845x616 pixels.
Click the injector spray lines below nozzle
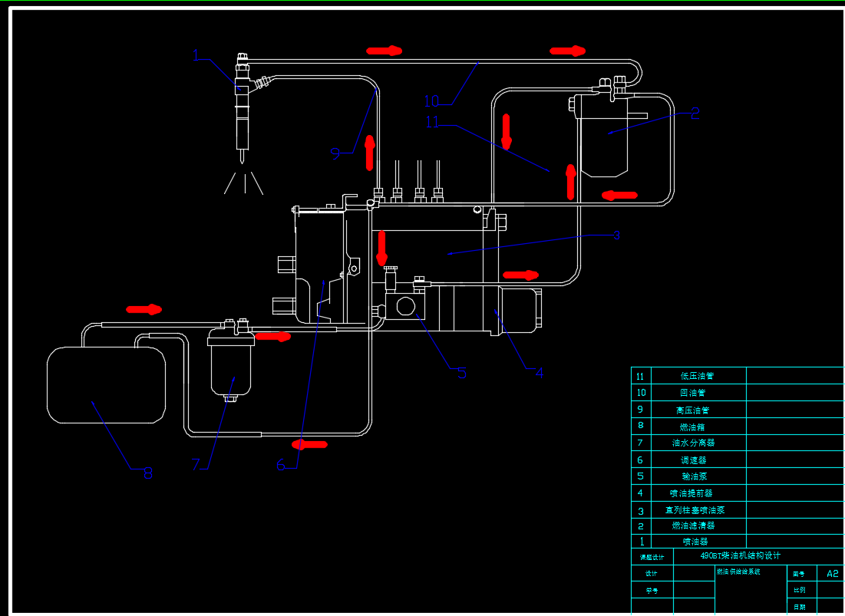coord(244,183)
